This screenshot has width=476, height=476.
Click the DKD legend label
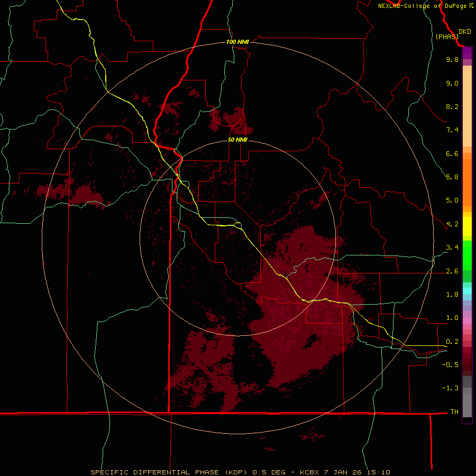tap(464, 32)
